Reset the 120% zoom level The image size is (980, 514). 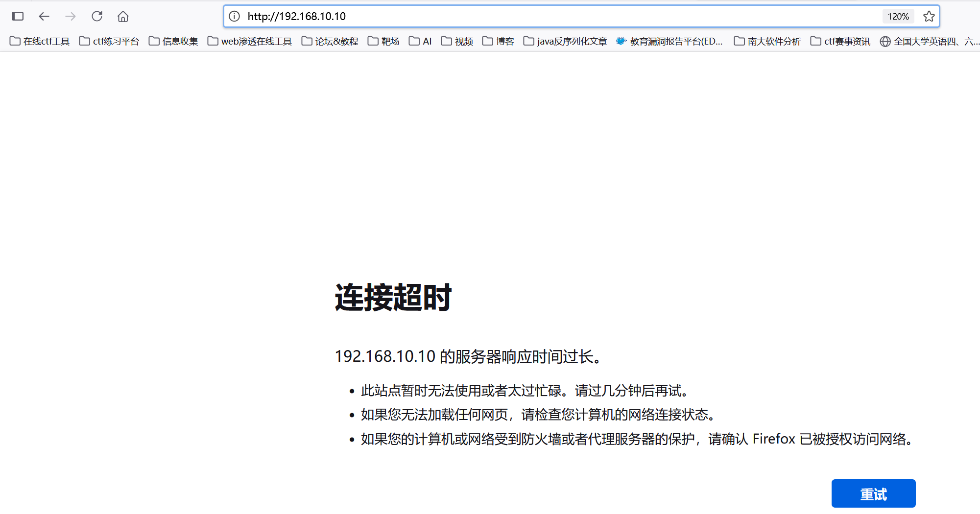[898, 16]
